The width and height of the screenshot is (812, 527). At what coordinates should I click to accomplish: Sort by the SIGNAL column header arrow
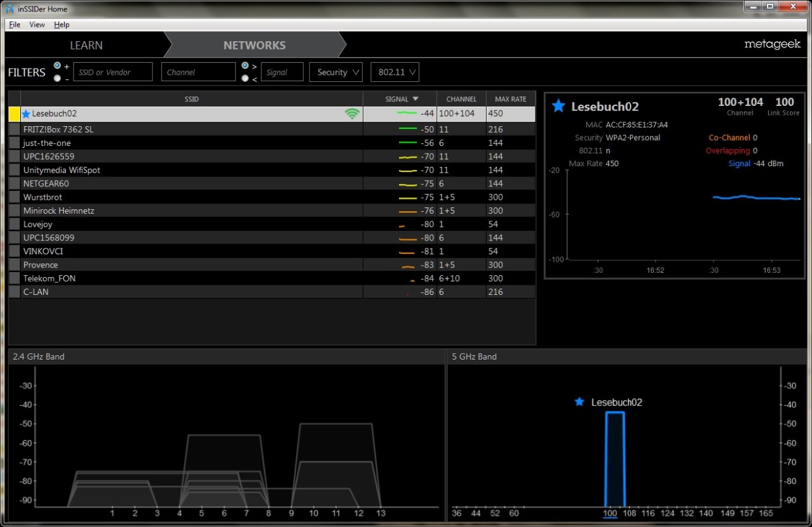416,99
